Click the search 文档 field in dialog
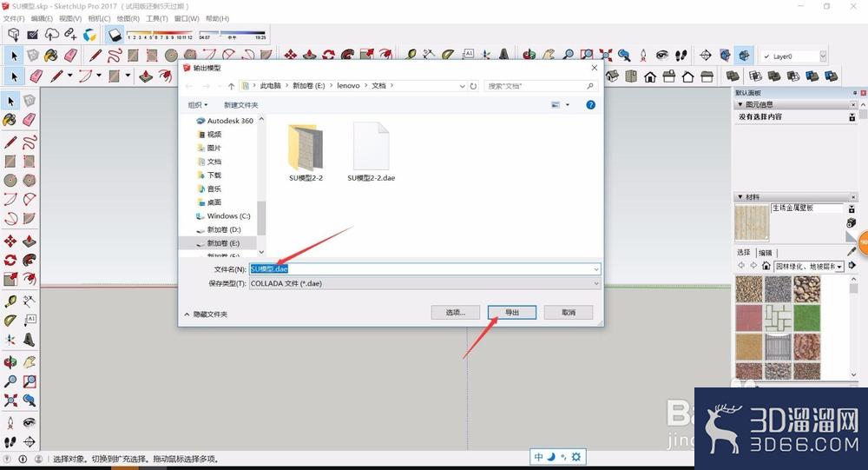The image size is (868, 470). click(x=540, y=86)
